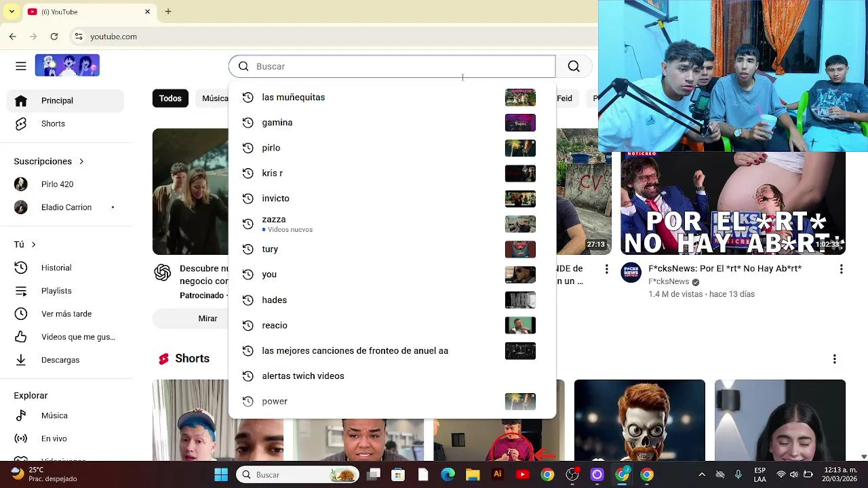Click the ESP LAA language indicator
The height and width of the screenshot is (488, 868).
(x=759, y=474)
